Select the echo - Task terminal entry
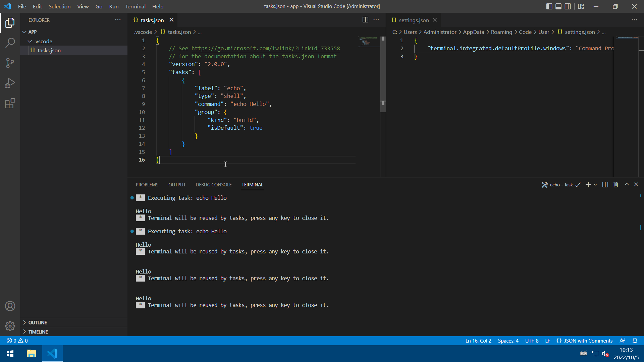 click(x=561, y=185)
